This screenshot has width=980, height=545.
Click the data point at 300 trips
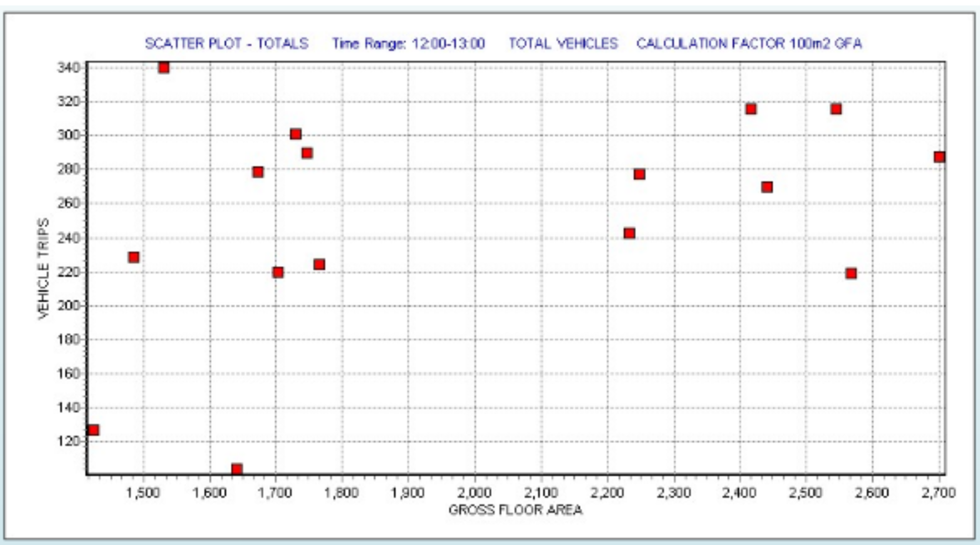(296, 134)
